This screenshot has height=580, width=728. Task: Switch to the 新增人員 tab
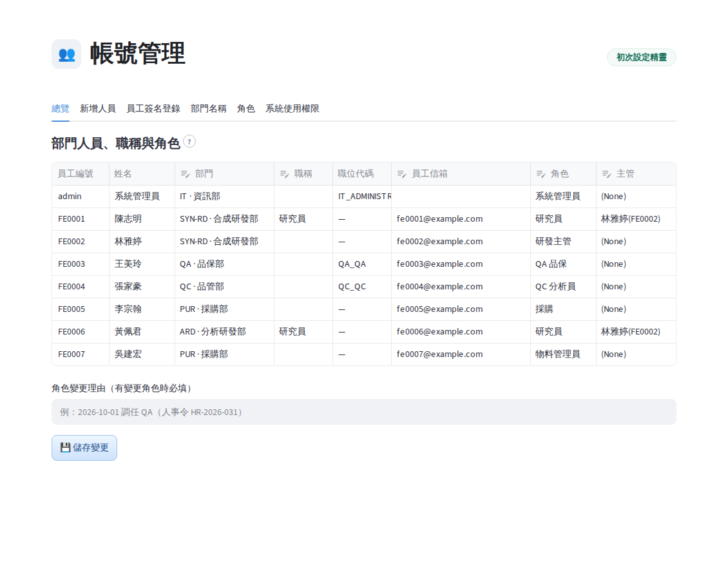(x=98, y=109)
